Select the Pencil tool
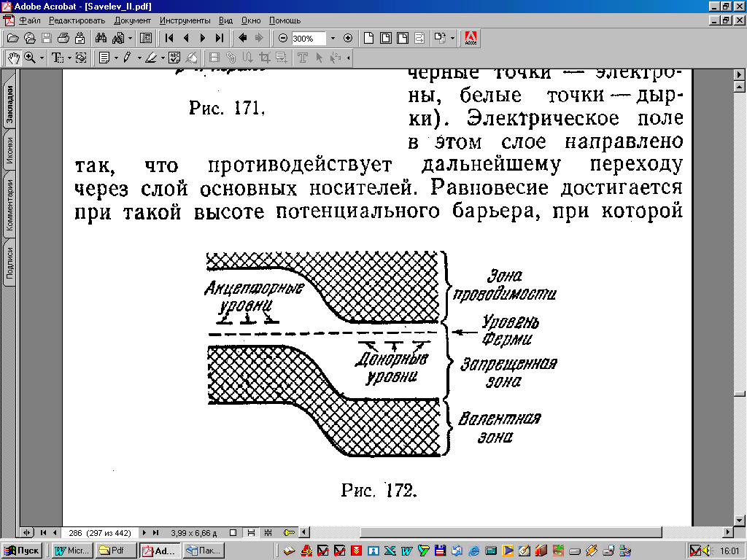The image size is (747, 560). click(x=127, y=58)
